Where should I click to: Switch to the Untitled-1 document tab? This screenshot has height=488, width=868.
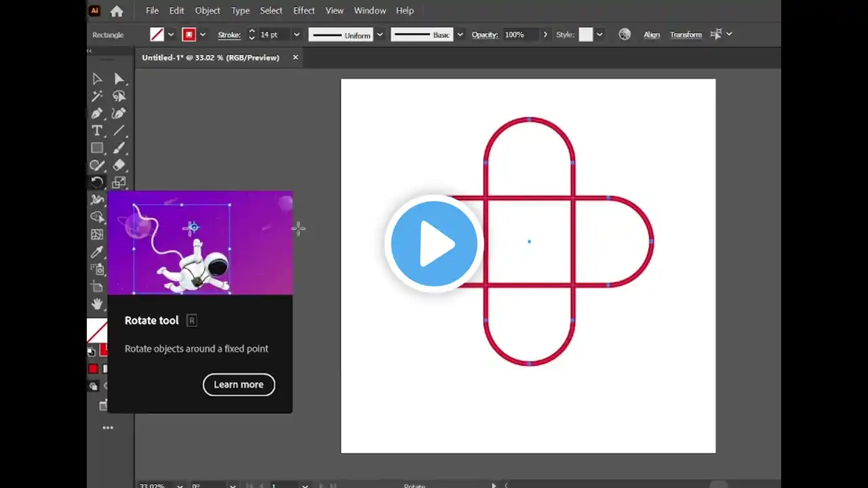[x=211, y=58]
